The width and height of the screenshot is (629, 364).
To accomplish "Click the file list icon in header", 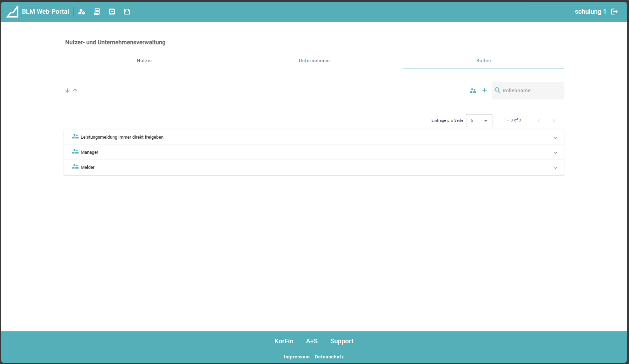I will click(x=127, y=12).
